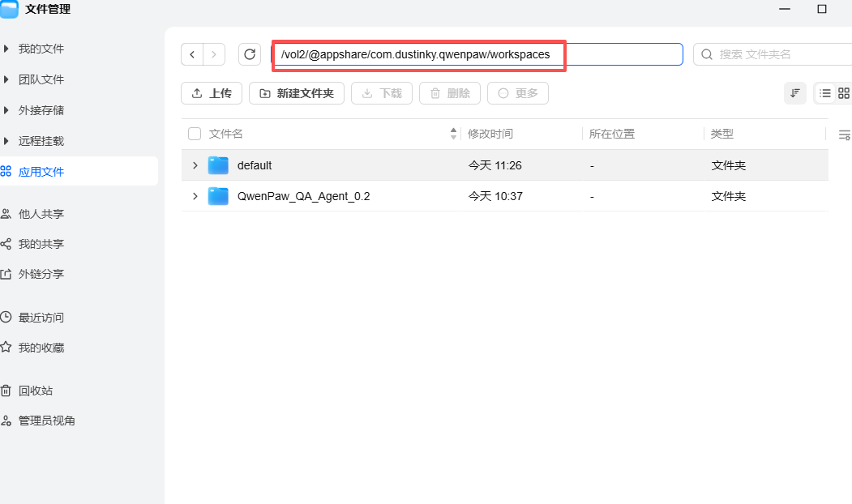Toggle the select-all files checkbox
Screen dimensions: 852x504
[195, 134]
